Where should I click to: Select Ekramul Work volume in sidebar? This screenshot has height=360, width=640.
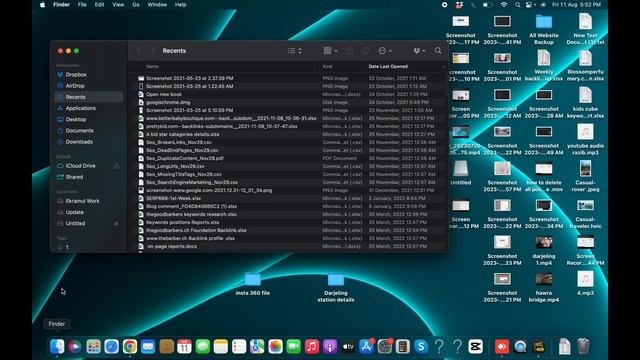(x=82, y=201)
